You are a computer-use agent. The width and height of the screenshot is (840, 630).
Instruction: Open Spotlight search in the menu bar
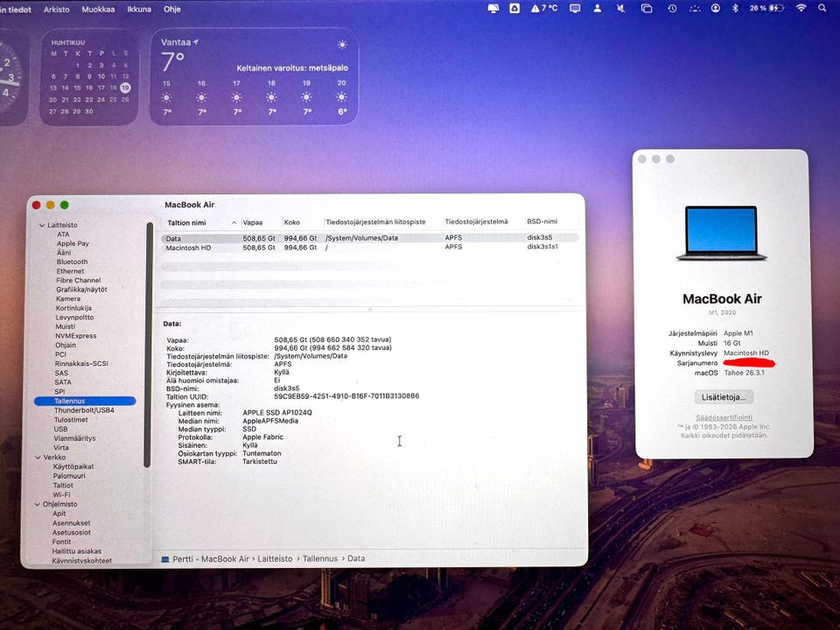click(822, 8)
